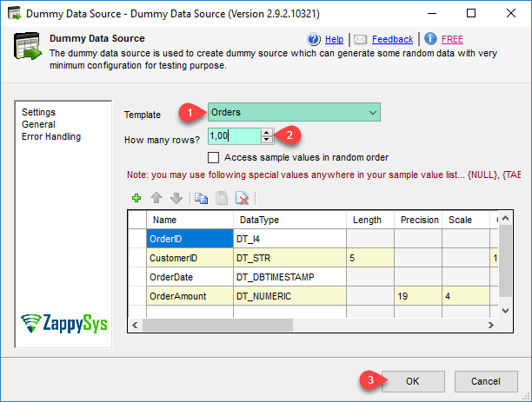Click the envelope Feedback icon
The image size is (532, 402).
tap(360, 40)
